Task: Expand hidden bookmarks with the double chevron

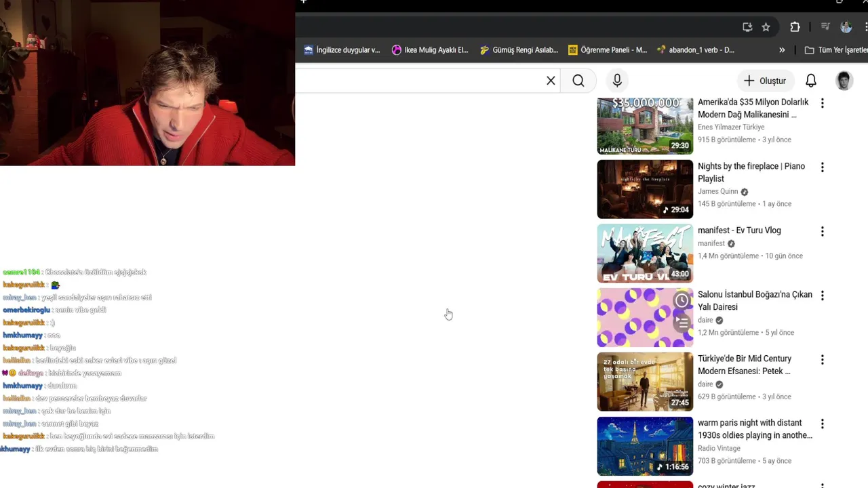Action: [782, 50]
